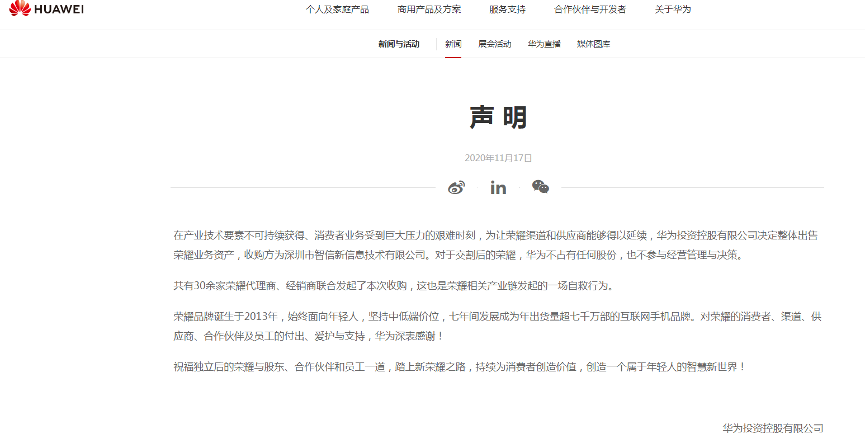866x443 pixels.
Task: Open 关于华为 menu
Action: point(673,9)
